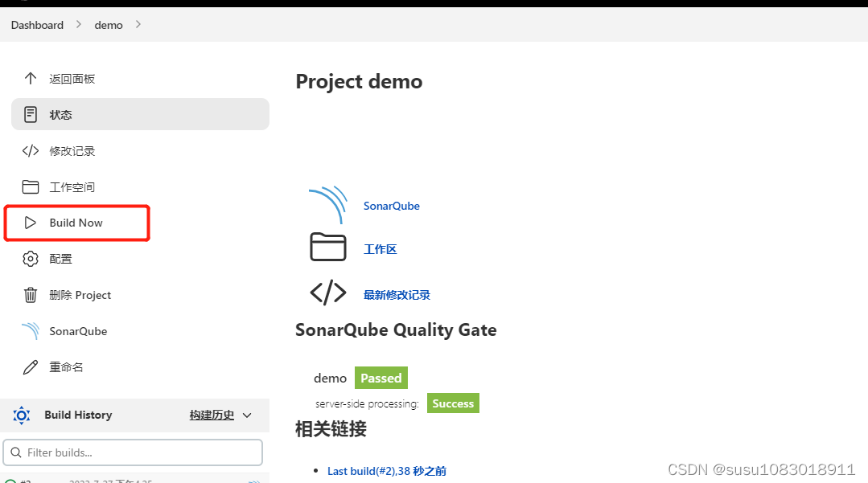This screenshot has width=868, height=483.
Task: Click the large SonarQube logo in main panel
Action: pyautogui.click(x=328, y=205)
